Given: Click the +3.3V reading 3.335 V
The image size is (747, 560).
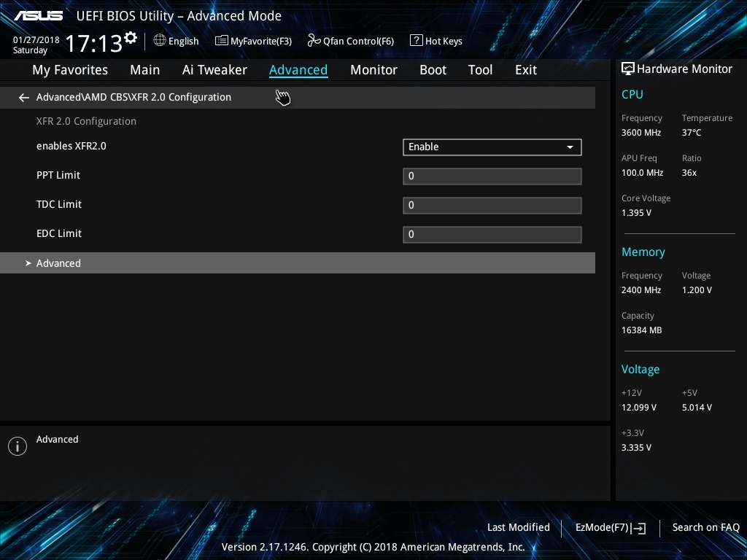Looking at the screenshot, I should pyautogui.click(x=636, y=448).
